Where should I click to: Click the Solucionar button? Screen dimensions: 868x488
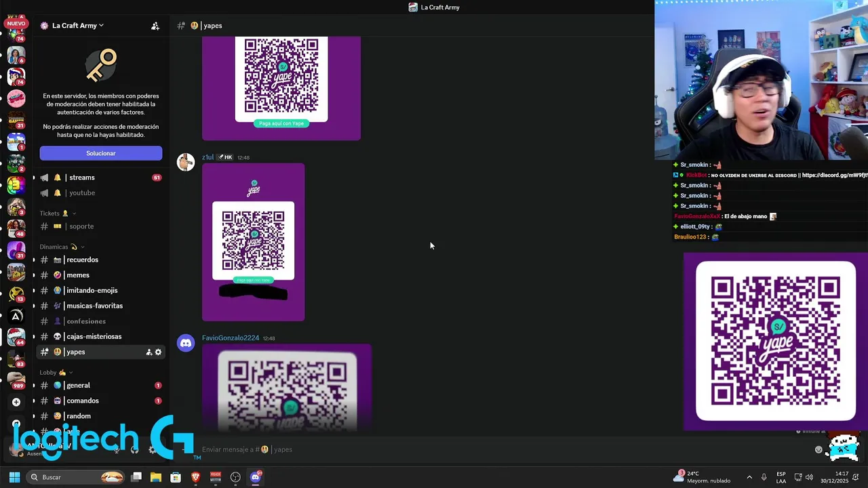(101, 153)
